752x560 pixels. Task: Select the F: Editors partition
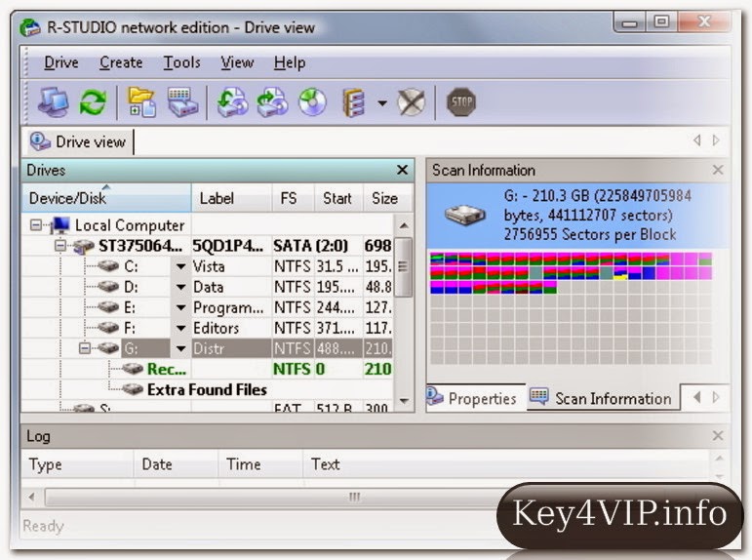[207, 328]
